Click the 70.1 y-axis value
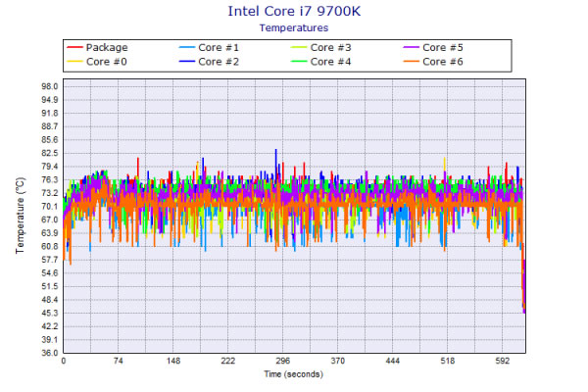Screen dimensions: 588x392 click(50, 207)
